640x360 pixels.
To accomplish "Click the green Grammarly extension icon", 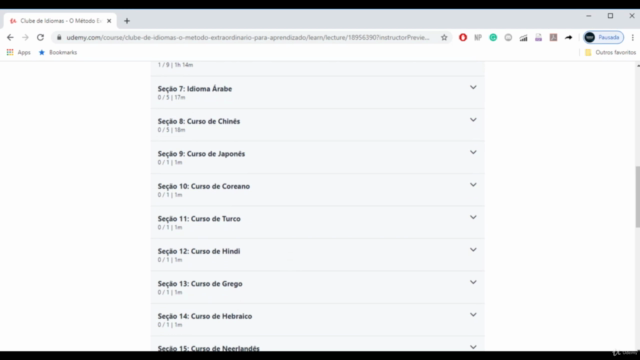I will pos(493,38).
